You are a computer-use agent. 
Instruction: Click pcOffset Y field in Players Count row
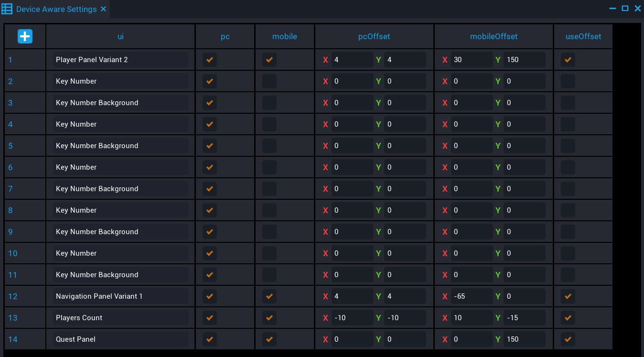404,318
